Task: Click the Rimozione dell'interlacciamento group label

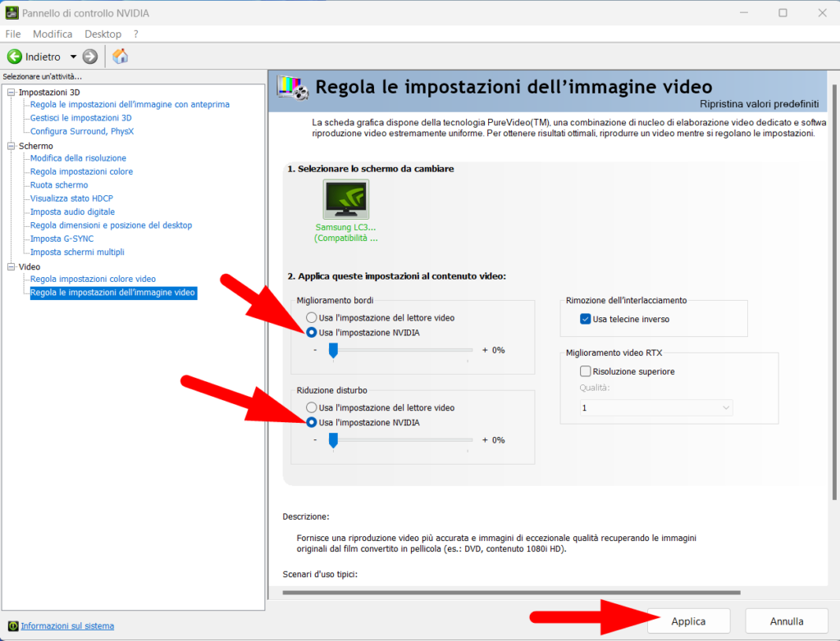Action: coord(626,301)
